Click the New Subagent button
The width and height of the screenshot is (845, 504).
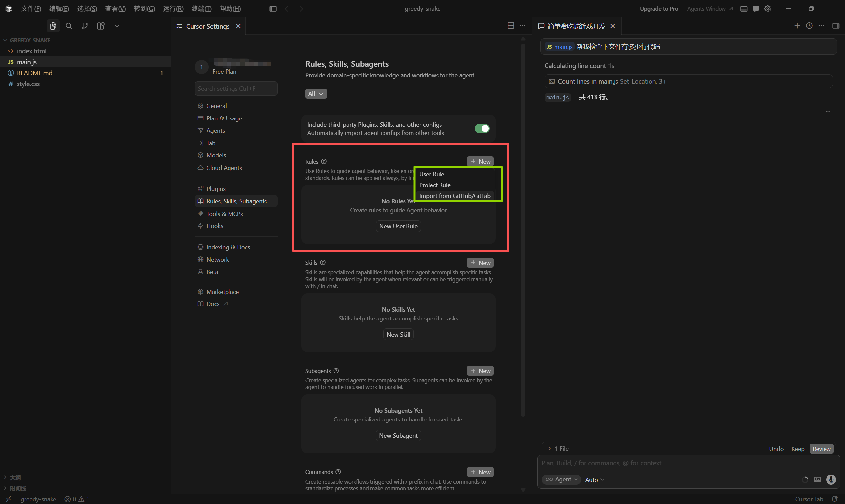click(399, 436)
